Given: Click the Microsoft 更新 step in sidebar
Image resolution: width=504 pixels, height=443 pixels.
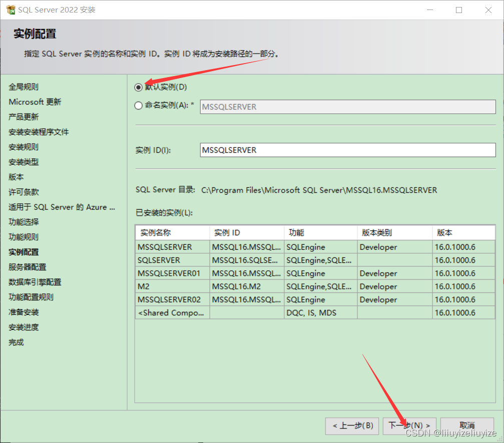Looking at the screenshot, I should click(35, 102).
